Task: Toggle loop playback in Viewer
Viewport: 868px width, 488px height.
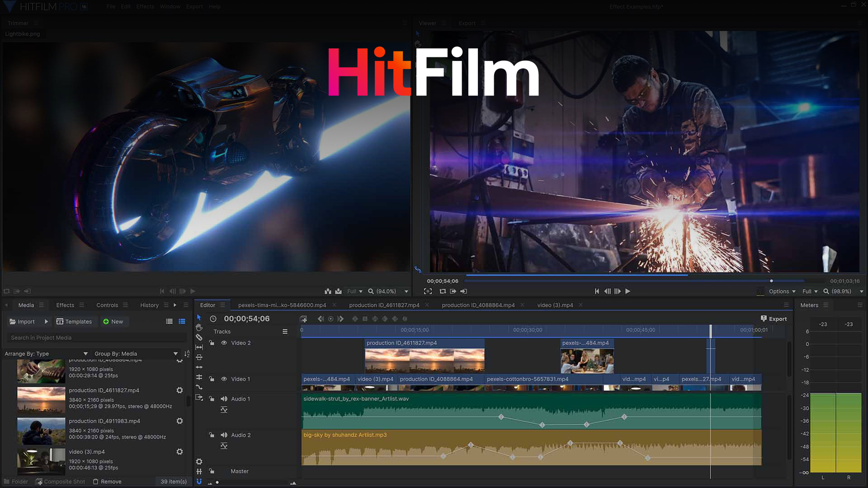Action: pos(443,291)
